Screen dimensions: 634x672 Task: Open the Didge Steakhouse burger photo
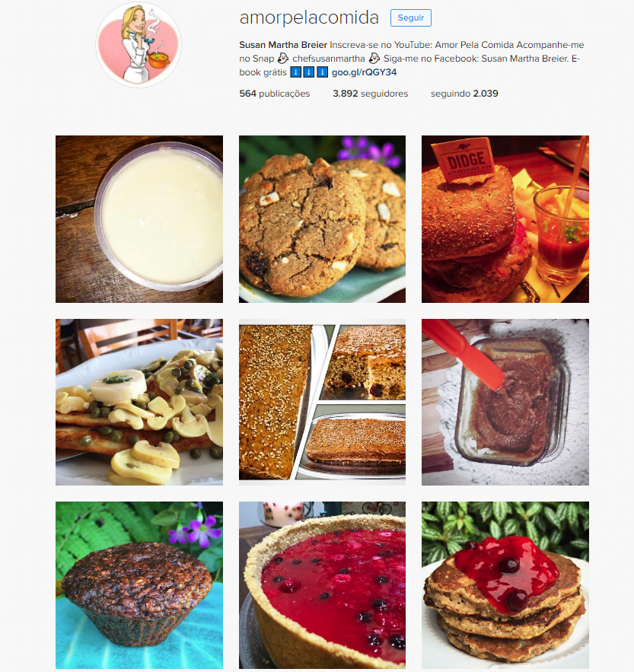click(x=505, y=219)
